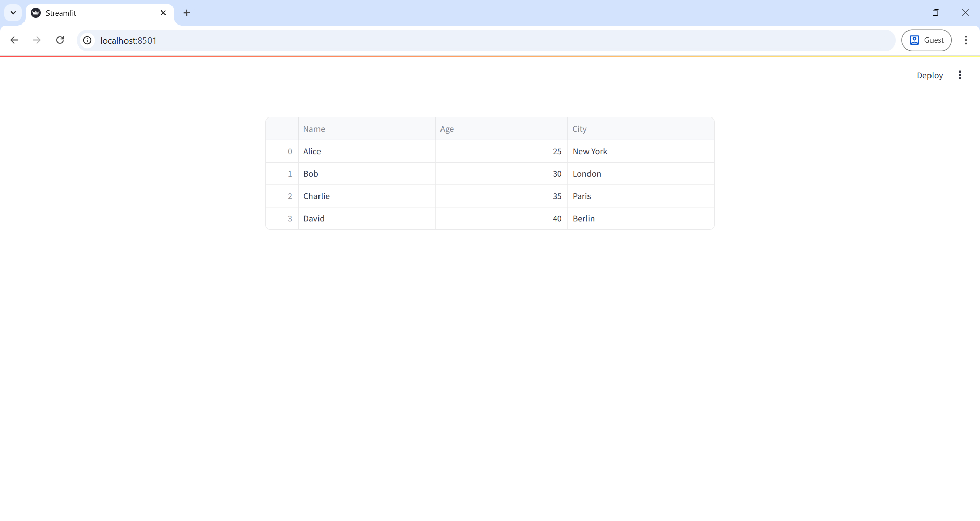Screen dimensions: 980x521
Task: Close the Streamlit tab
Action: point(163,13)
